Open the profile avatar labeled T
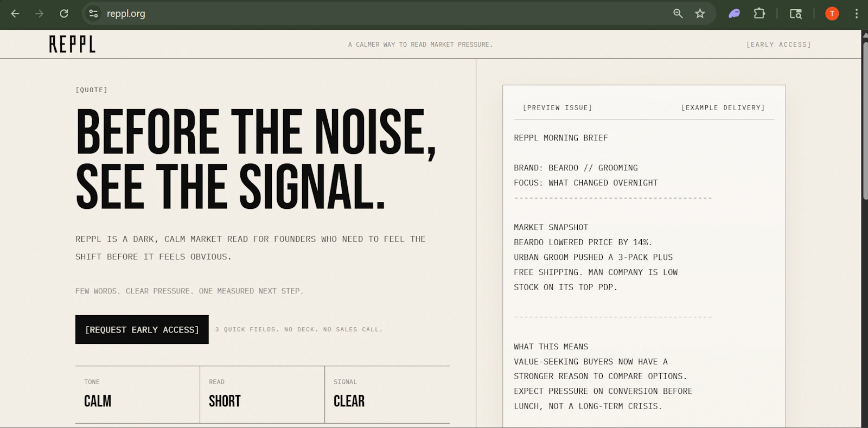Image resolution: width=868 pixels, height=428 pixels. click(x=832, y=14)
